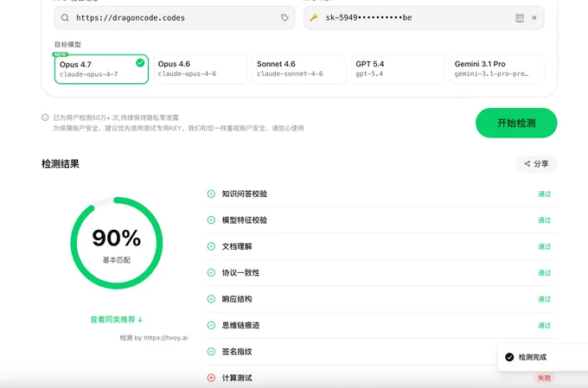Select the Opus 4.6 model card

pos(201,69)
